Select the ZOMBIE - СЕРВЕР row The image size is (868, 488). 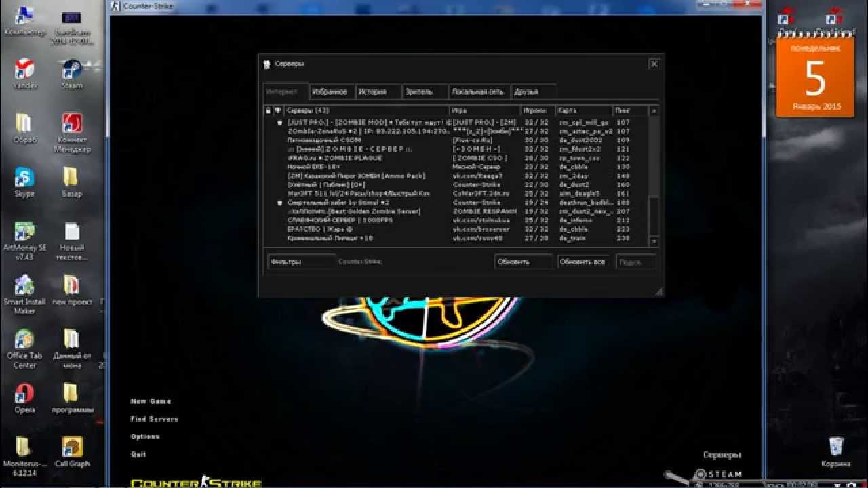point(456,149)
